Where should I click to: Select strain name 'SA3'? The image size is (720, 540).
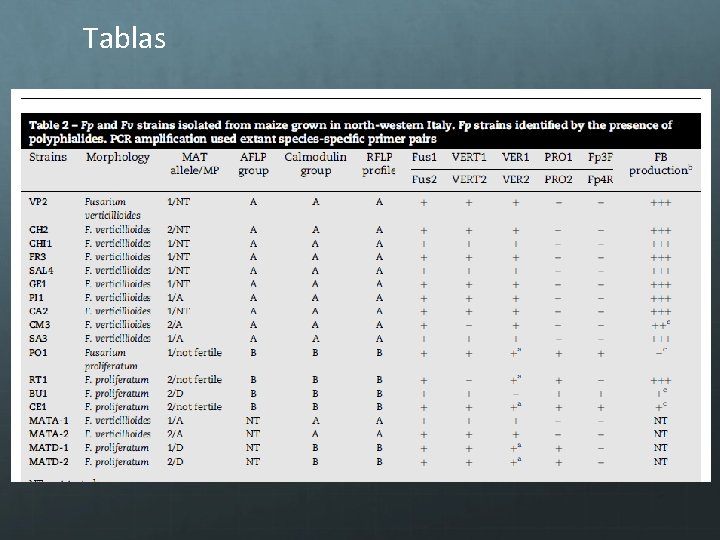coord(38,338)
